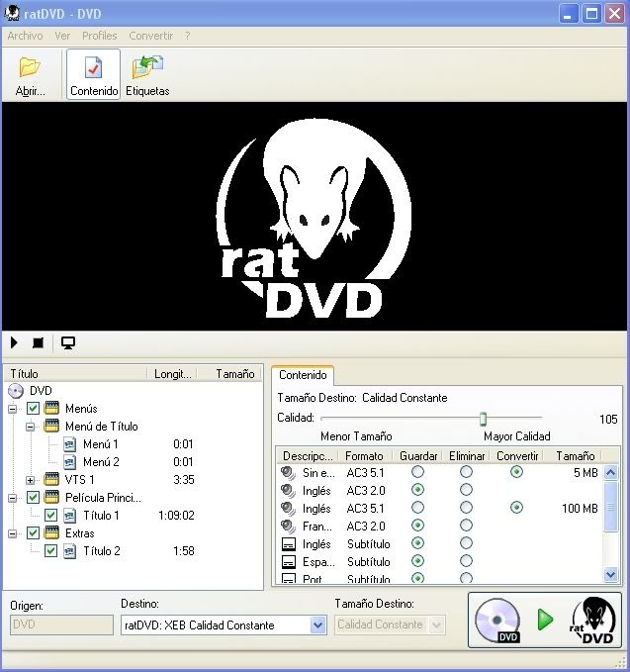Click the ratDVD logo target icon
630x672 pixels.
pos(593,621)
